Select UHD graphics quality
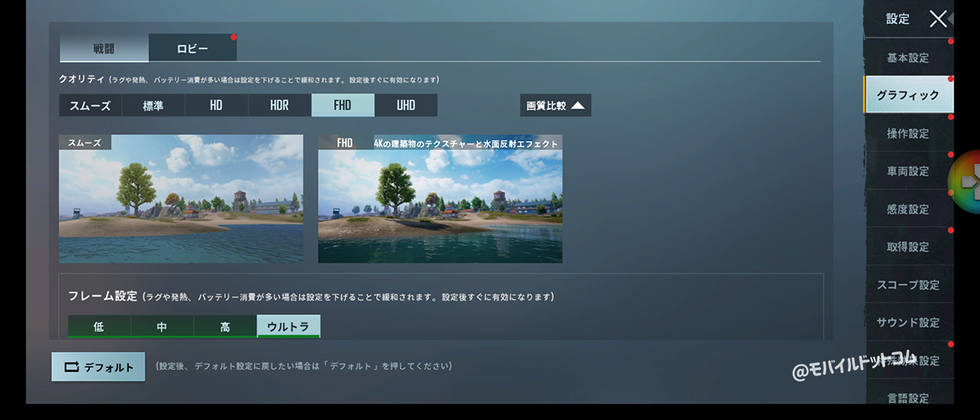980x420 pixels. click(406, 106)
